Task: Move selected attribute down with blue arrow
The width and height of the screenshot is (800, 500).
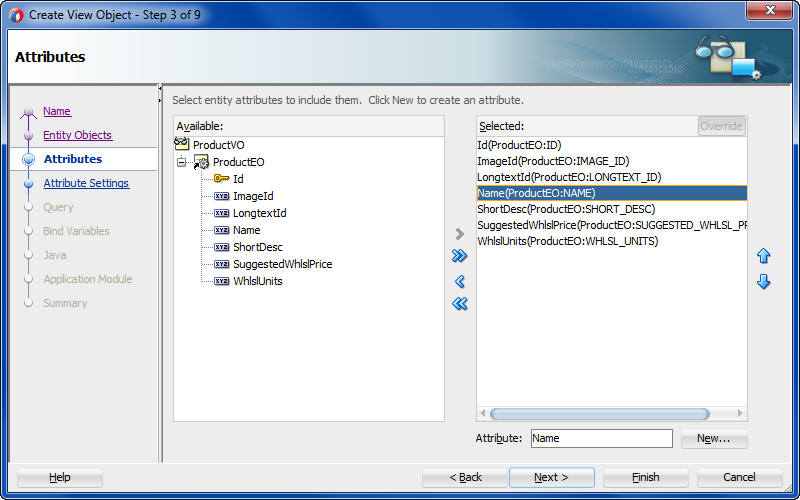Action: click(x=763, y=282)
